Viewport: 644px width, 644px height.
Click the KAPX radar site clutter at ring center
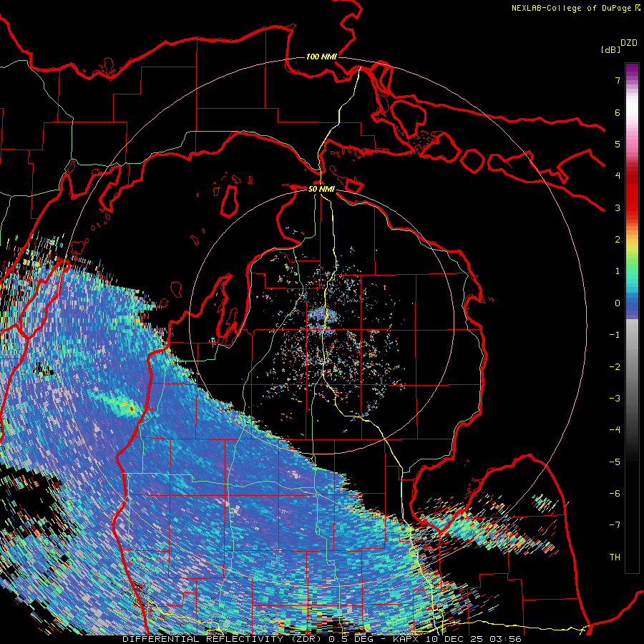(322, 320)
